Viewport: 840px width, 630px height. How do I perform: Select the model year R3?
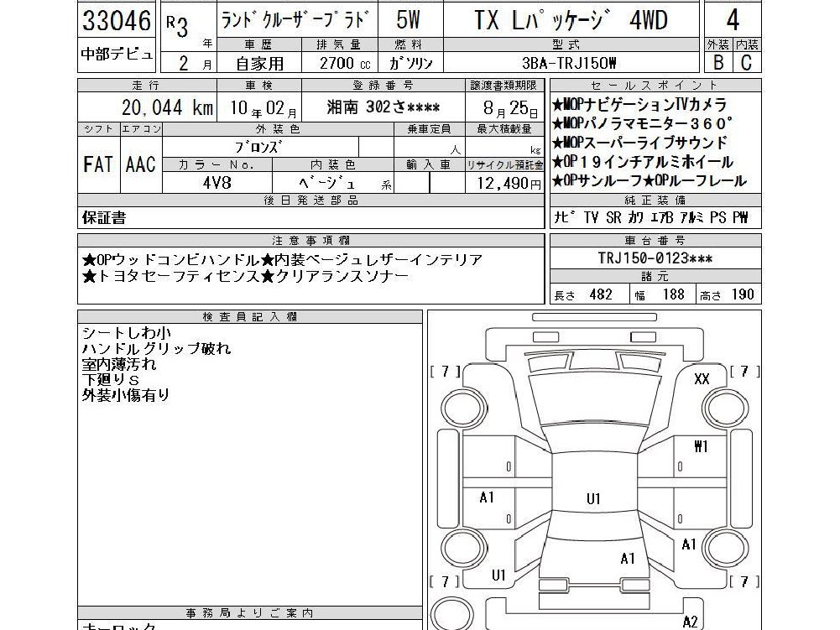[x=177, y=24]
